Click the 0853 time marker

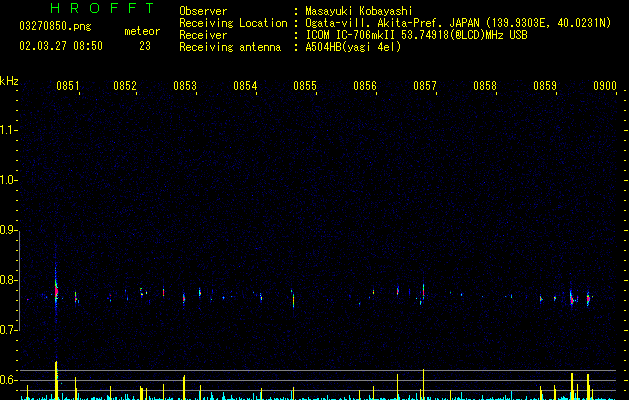(x=185, y=85)
